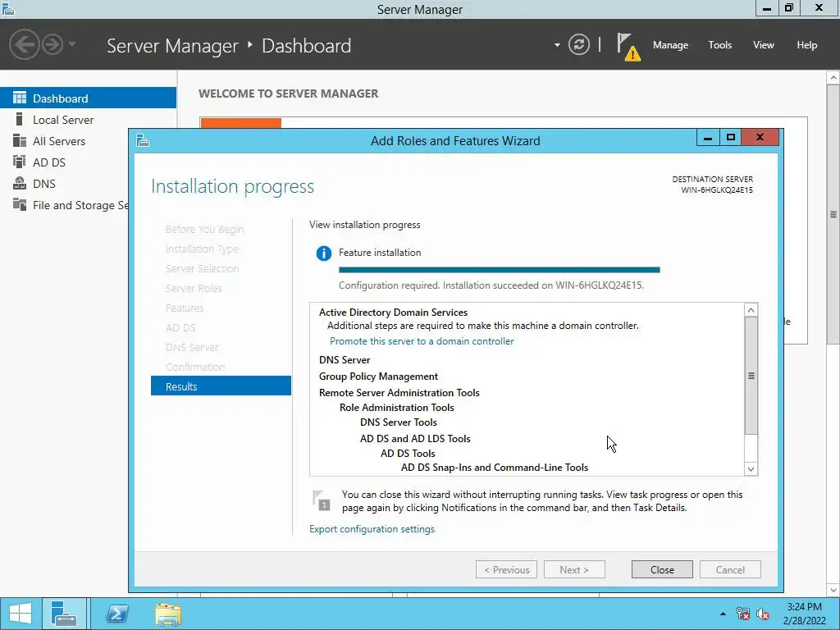The image size is (840, 630).
Task: Click the Local Server icon
Action: [x=20, y=119]
